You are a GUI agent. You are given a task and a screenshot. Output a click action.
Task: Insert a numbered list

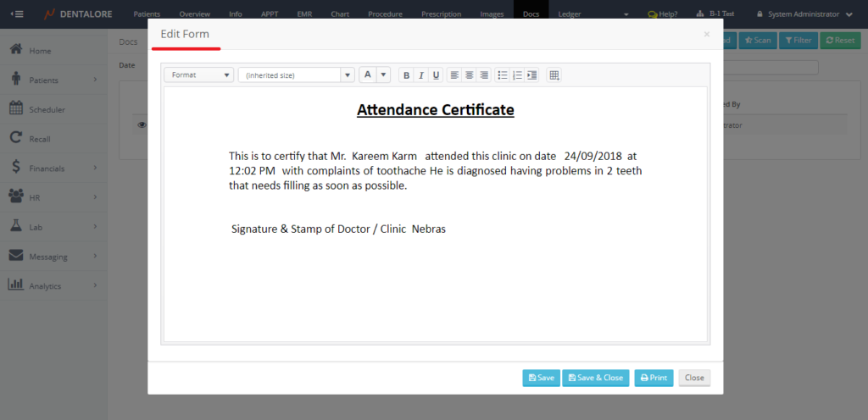[517, 75]
